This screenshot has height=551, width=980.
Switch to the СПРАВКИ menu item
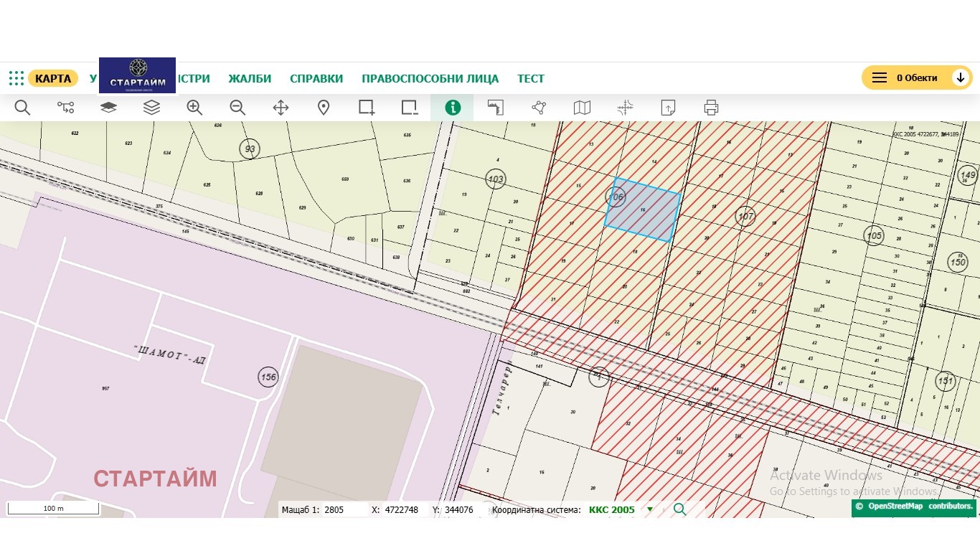[316, 79]
